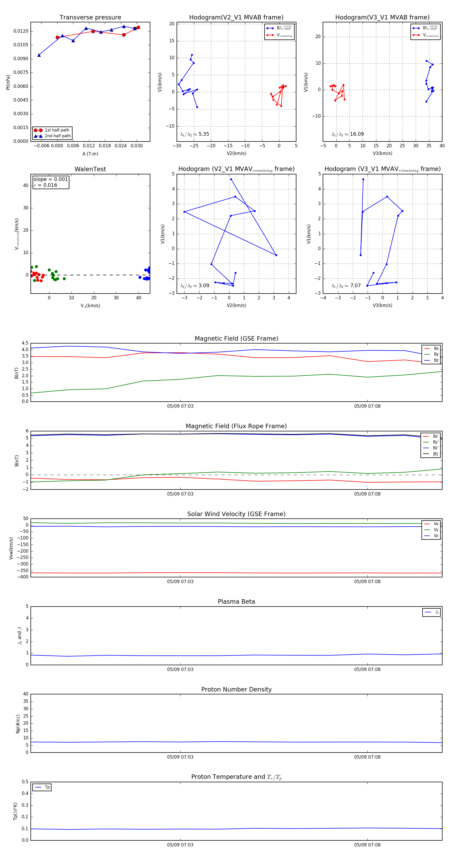Click the Vremaining legend entry in V3_V1 MVAB hodogram
This screenshot has height=868, width=473.
tap(425, 35)
